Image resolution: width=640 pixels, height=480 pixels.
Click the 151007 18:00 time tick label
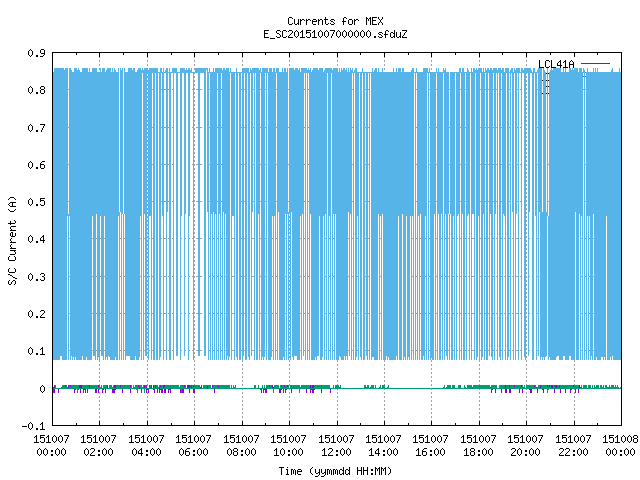point(478,446)
